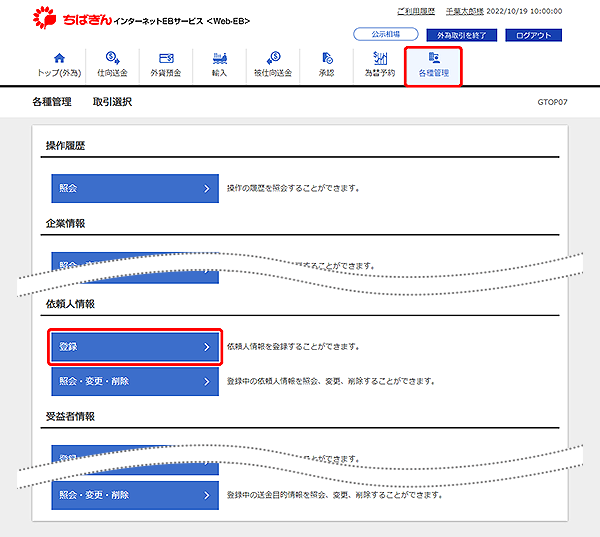Click text 依頼人情報を登録することができます。
Image resolution: width=600 pixels, height=537 pixels.
click(293, 347)
